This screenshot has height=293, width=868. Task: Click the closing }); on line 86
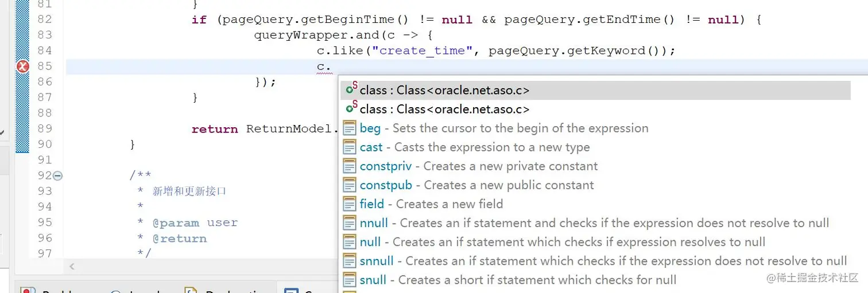point(265,81)
